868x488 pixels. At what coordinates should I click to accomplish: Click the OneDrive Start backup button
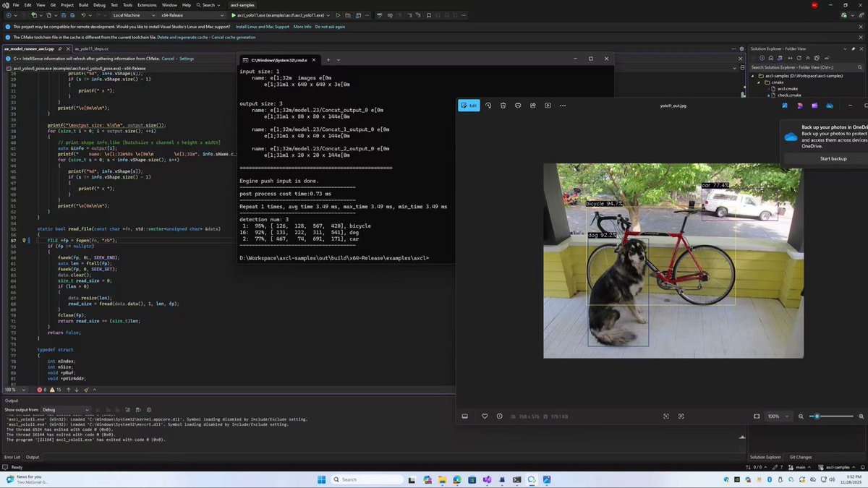(x=833, y=158)
